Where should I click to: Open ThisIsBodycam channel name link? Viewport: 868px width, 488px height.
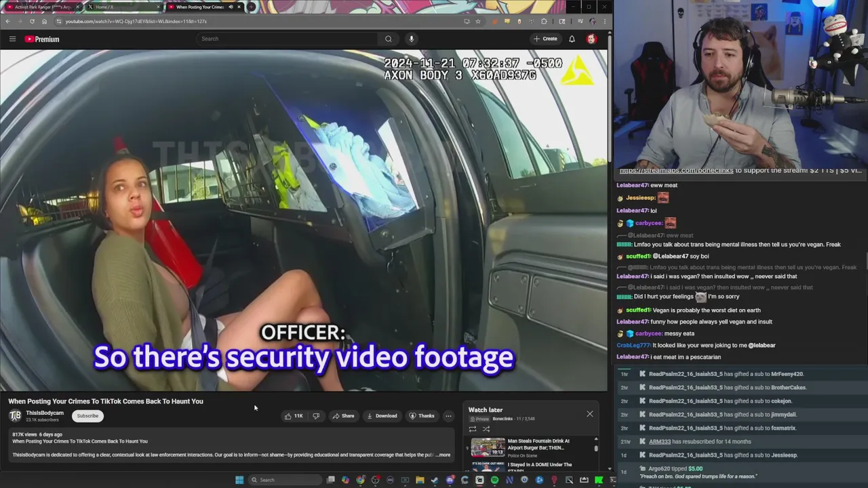pyautogui.click(x=45, y=413)
